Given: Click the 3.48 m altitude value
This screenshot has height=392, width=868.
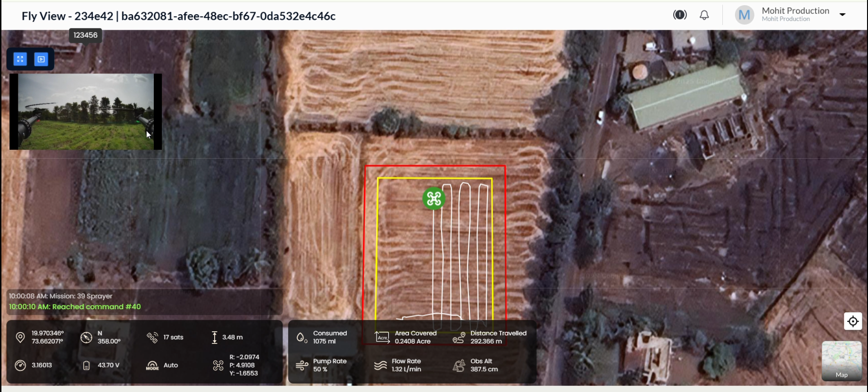Looking at the screenshot, I should click(233, 337).
